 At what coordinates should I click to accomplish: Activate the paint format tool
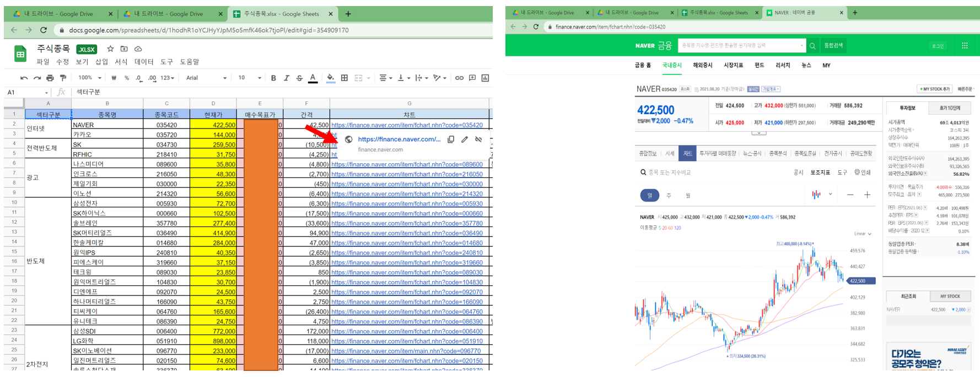[x=63, y=78]
